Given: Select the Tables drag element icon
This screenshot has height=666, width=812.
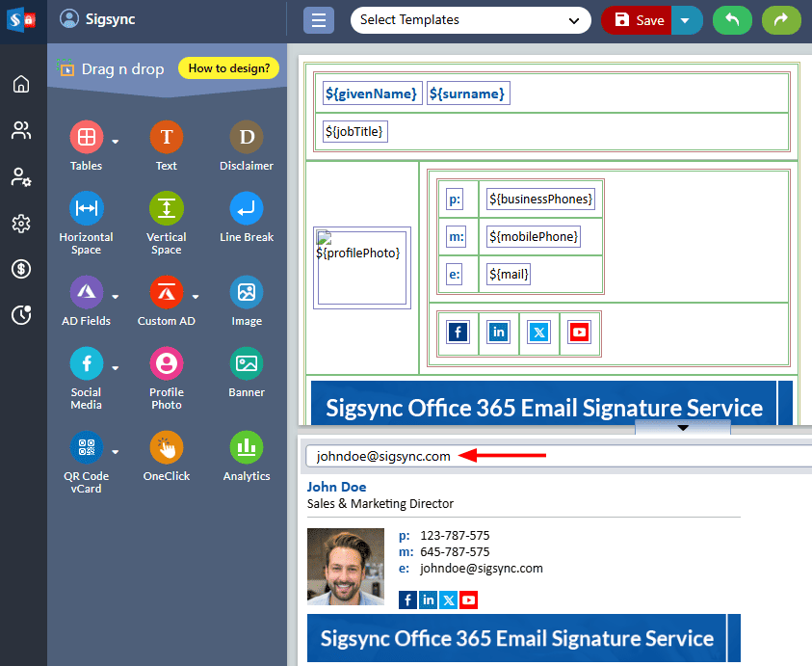Looking at the screenshot, I should pyautogui.click(x=86, y=138).
